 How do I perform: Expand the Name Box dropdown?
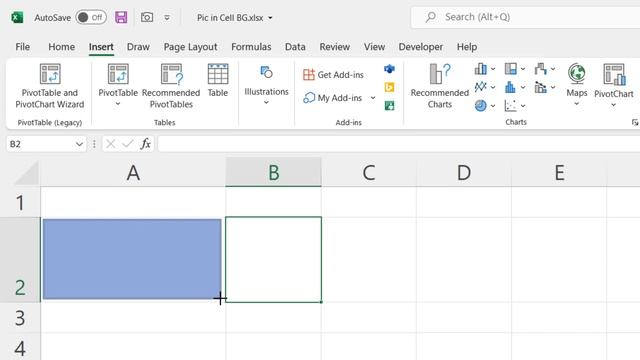coord(79,144)
